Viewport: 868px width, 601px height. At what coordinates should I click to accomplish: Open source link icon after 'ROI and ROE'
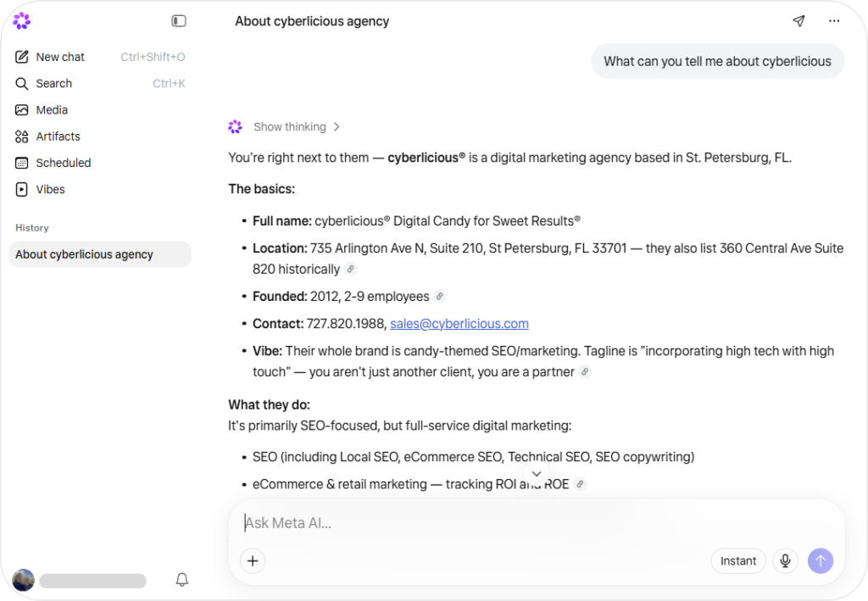tap(580, 484)
